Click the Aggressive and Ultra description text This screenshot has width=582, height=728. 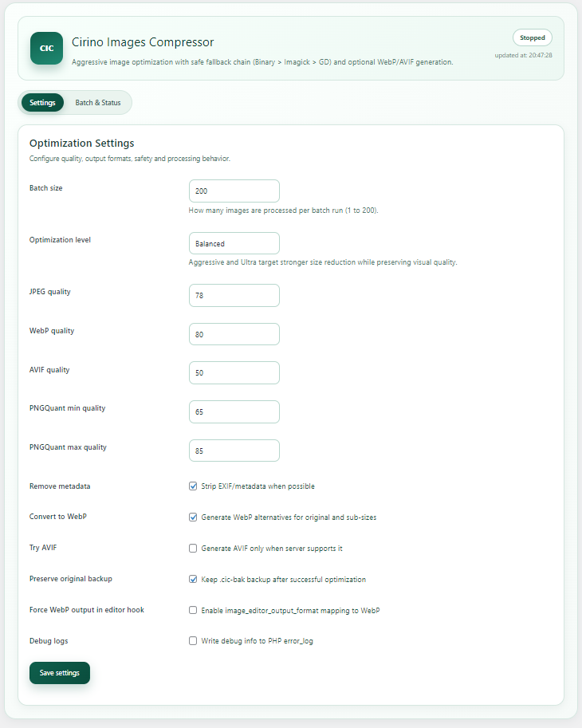[323, 262]
